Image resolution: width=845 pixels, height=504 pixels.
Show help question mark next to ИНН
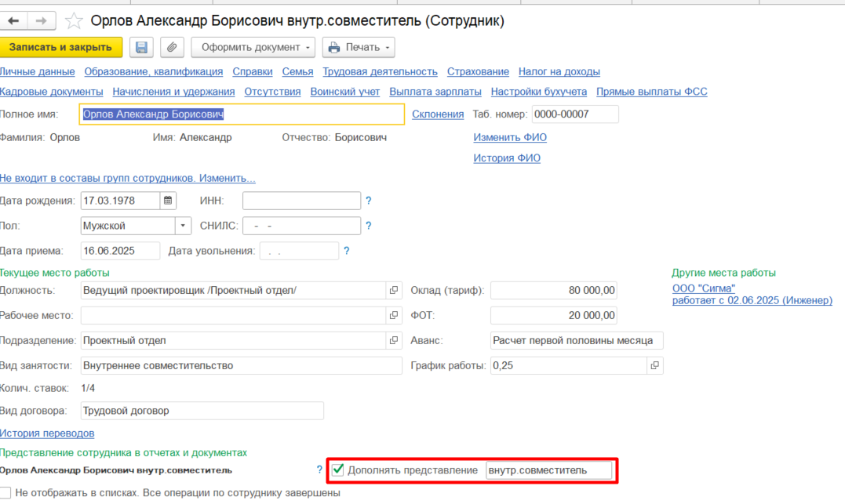369,201
